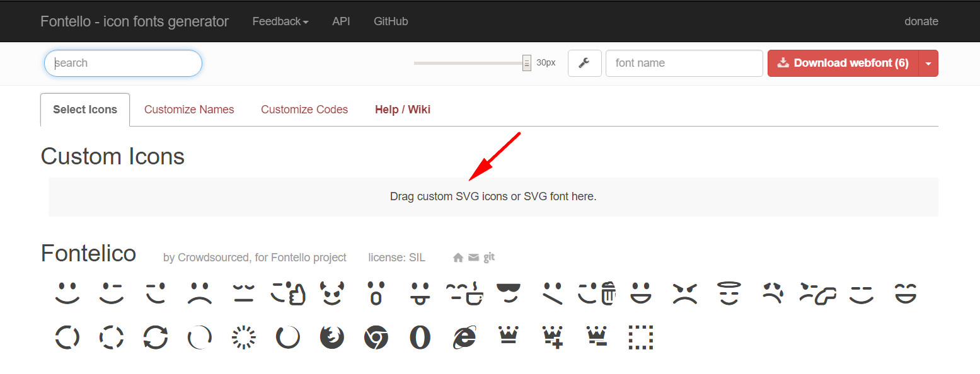Select the angry face icon
This screenshot has width=980, height=374.
(x=685, y=293)
